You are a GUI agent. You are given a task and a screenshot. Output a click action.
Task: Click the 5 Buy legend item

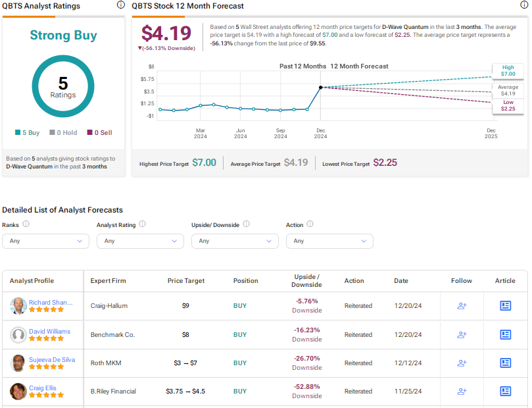[x=27, y=132]
